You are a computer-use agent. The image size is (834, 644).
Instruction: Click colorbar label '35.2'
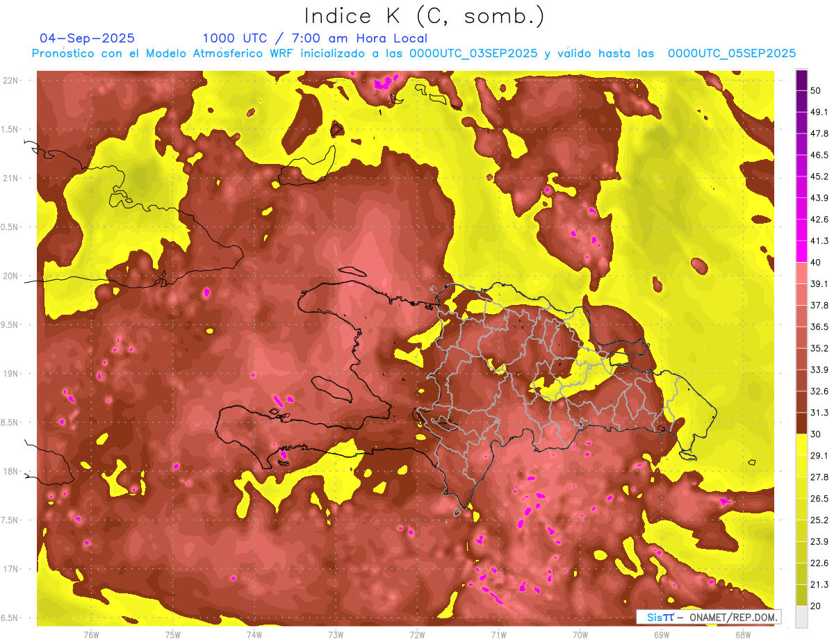point(819,348)
